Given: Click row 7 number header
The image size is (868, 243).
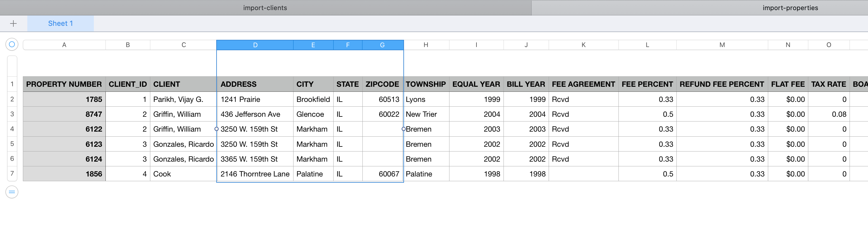Looking at the screenshot, I should coord(12,173).
